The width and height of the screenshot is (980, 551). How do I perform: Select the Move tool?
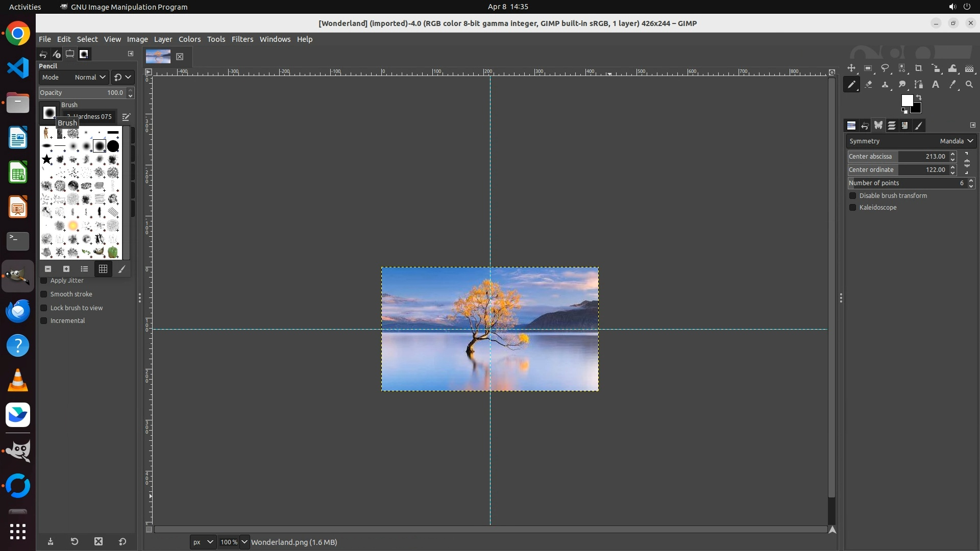click(x=851, y=68)
